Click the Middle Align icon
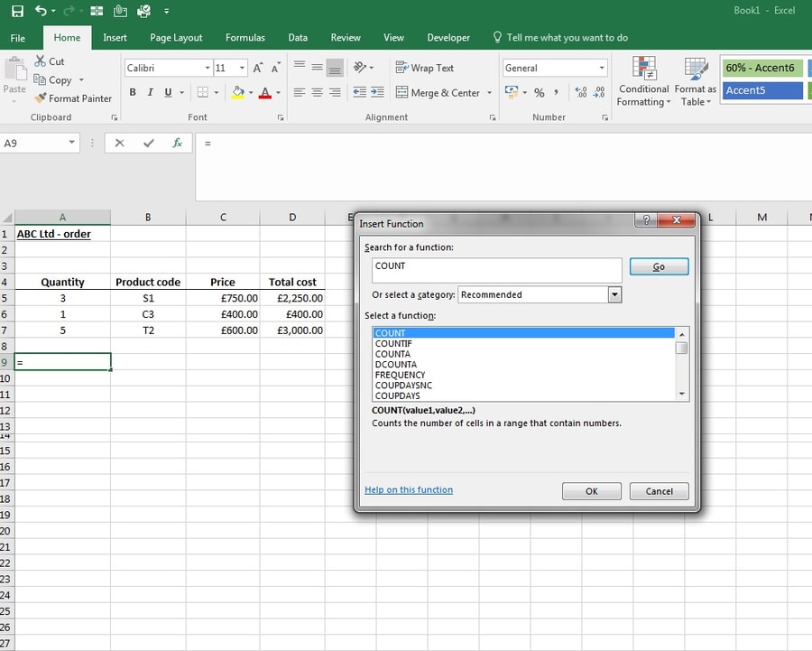 pyautogui.click(x=317, y=67)
